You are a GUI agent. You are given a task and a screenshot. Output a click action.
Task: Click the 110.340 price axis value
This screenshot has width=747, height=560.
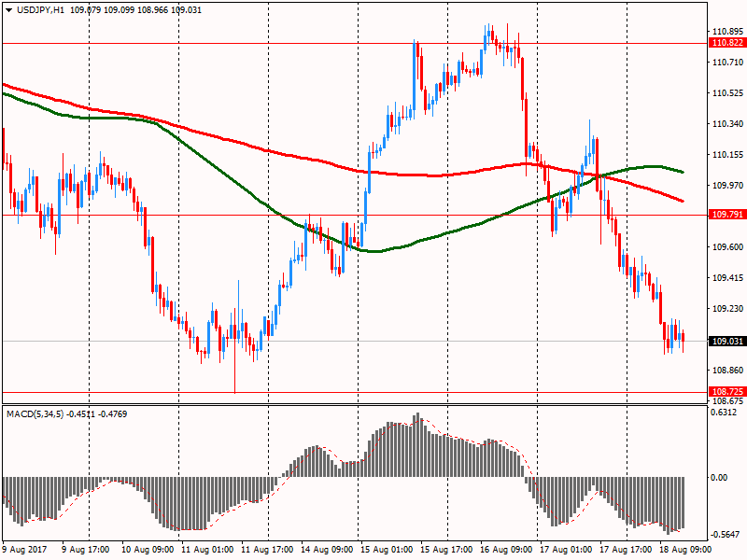click(x=727, y=124)
